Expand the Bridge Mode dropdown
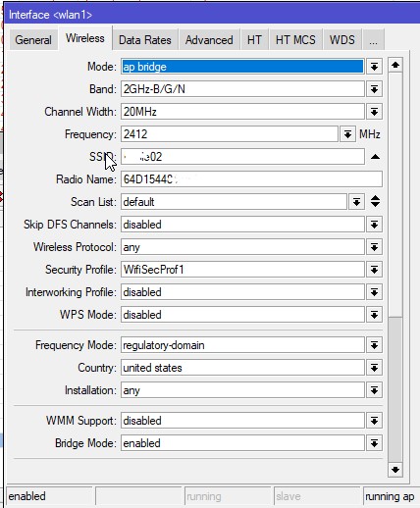420x508 pixels. click(374, 443)
